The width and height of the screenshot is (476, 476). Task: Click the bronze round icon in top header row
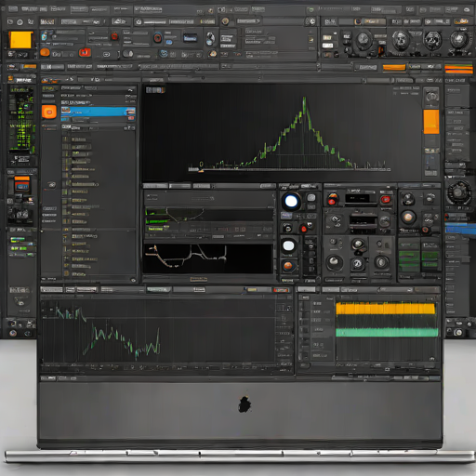(225, 21)
